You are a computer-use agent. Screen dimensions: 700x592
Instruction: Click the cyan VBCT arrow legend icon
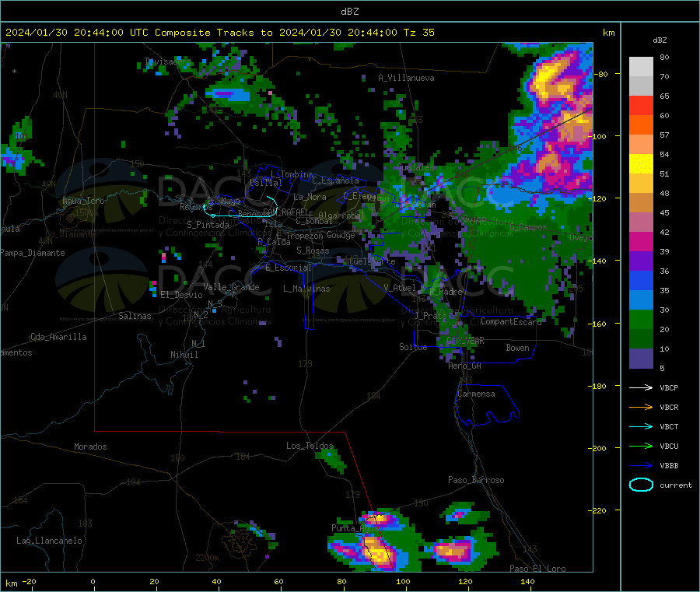[641, 426]
